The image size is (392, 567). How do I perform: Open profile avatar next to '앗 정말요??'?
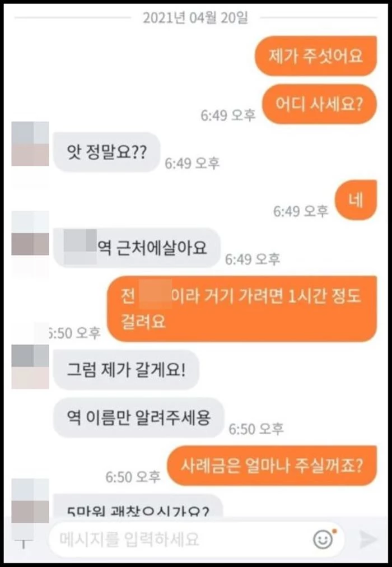30,144
